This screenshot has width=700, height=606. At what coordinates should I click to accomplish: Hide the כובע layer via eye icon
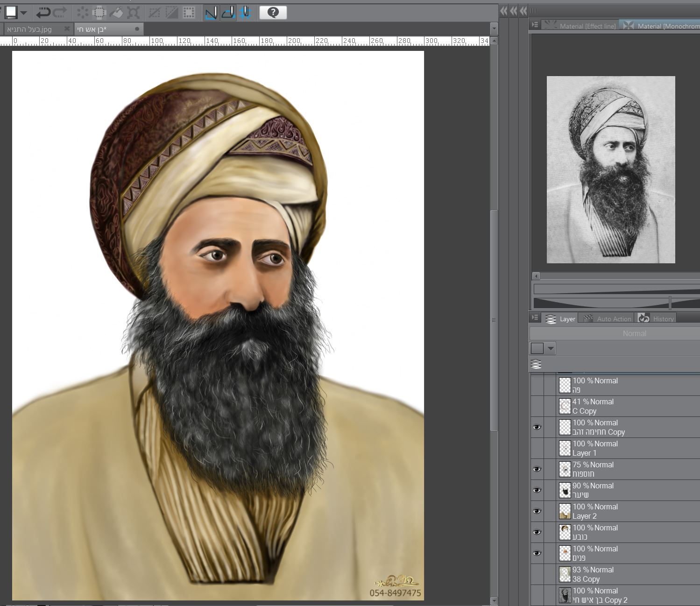click(537, 532)
